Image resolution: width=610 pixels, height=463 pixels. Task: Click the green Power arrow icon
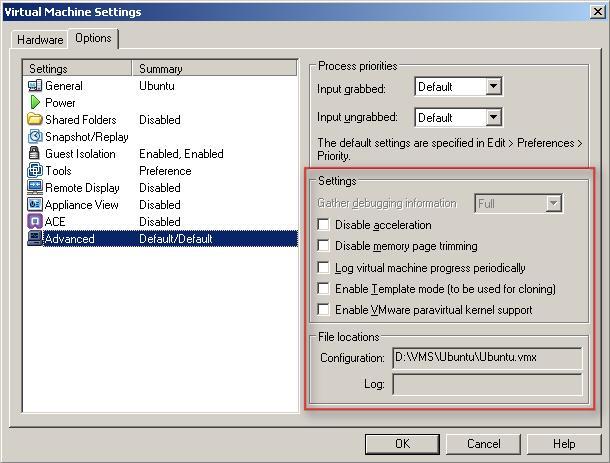tap(35, 103)
